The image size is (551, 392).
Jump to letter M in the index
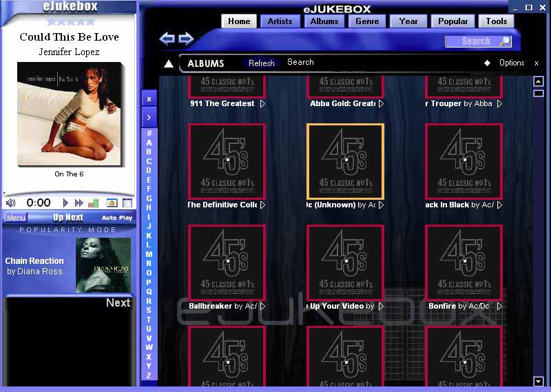pyautogui.click(x=149, y=254)
